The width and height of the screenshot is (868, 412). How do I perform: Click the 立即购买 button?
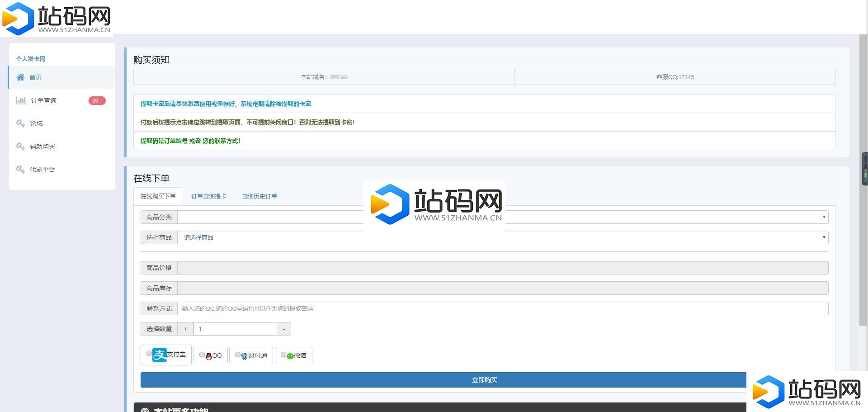click(485, 380)
